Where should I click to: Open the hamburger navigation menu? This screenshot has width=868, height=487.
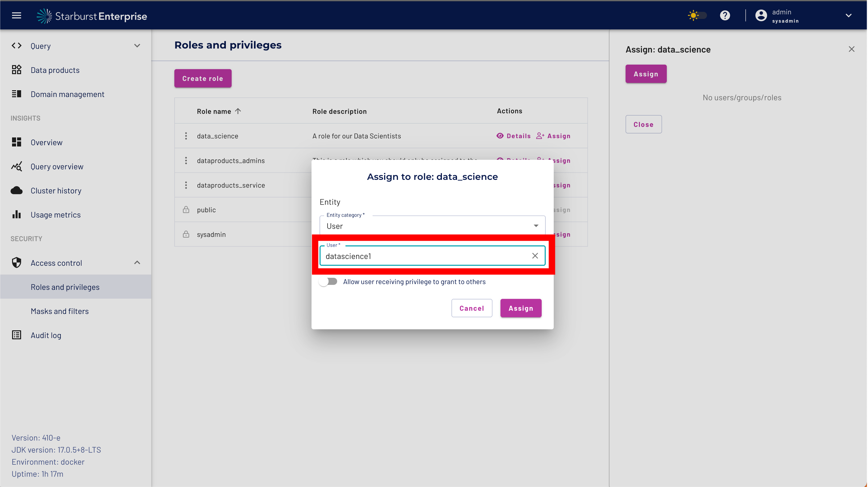[16, 15]
